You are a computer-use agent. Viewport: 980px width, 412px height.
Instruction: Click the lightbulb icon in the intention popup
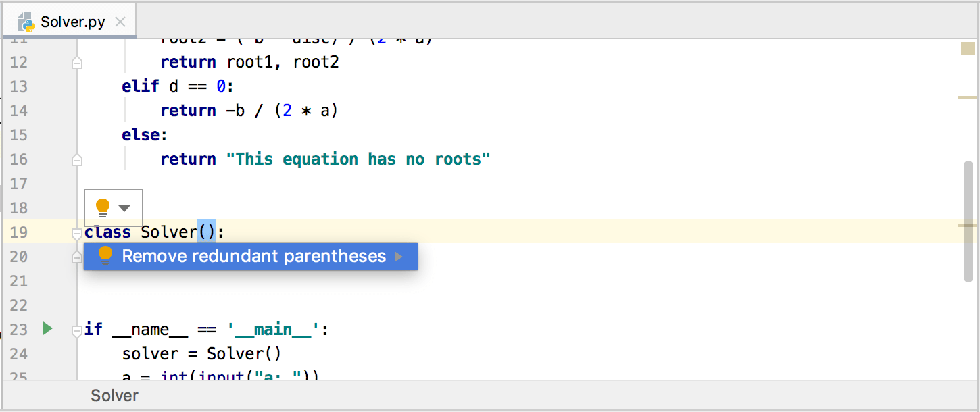click(x=105, y=256)
